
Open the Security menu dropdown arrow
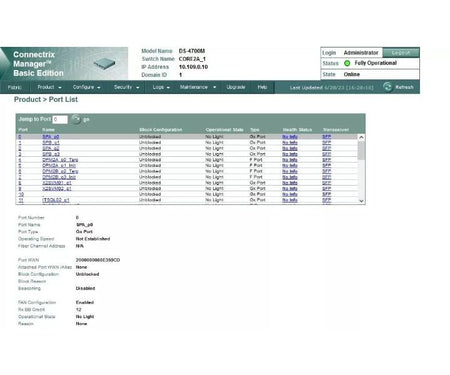point(138,88)
